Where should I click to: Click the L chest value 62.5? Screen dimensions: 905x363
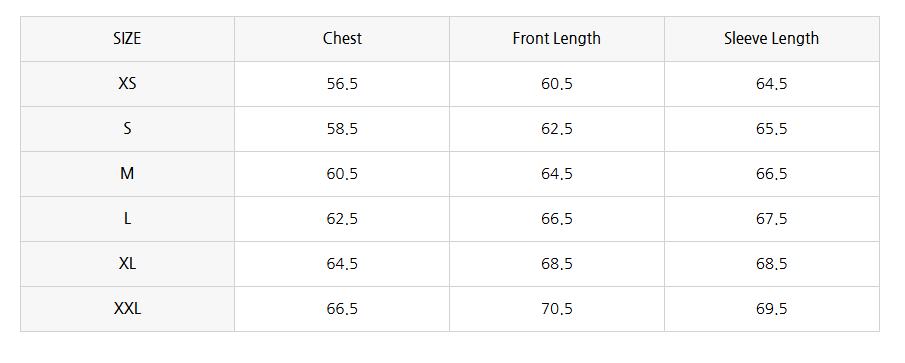(x=342, y=219)
